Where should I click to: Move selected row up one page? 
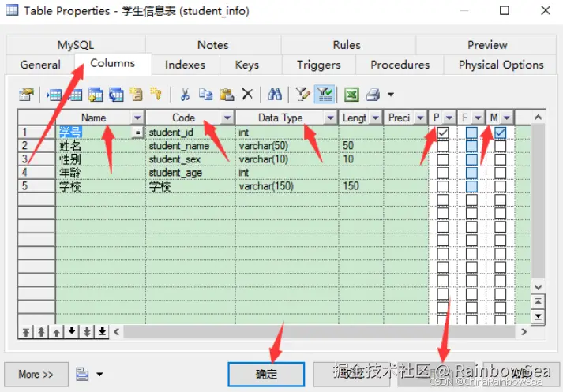41,332
